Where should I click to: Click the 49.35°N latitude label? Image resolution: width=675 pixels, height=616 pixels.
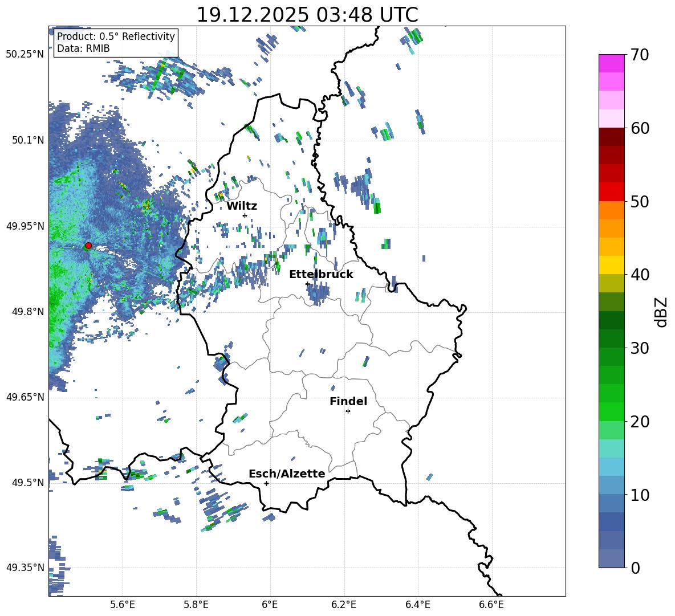25,568
